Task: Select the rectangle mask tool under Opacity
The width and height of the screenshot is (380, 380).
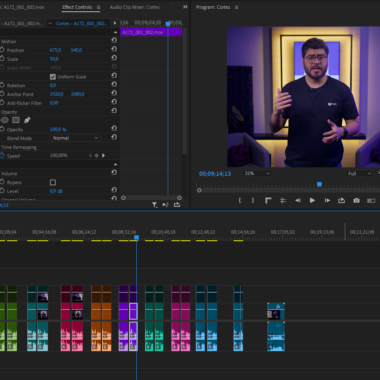Action: click(16, 120)
